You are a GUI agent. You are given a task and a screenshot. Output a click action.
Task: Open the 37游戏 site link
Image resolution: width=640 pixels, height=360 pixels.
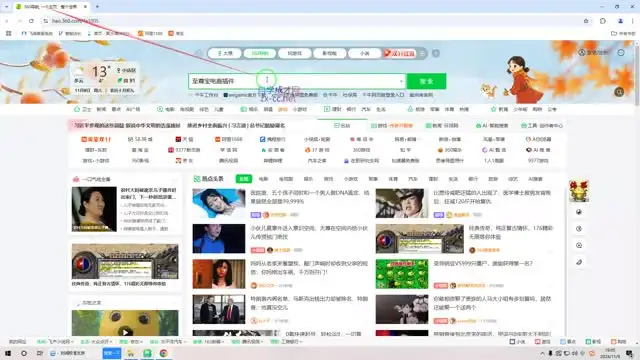click(x=317, y=150)
